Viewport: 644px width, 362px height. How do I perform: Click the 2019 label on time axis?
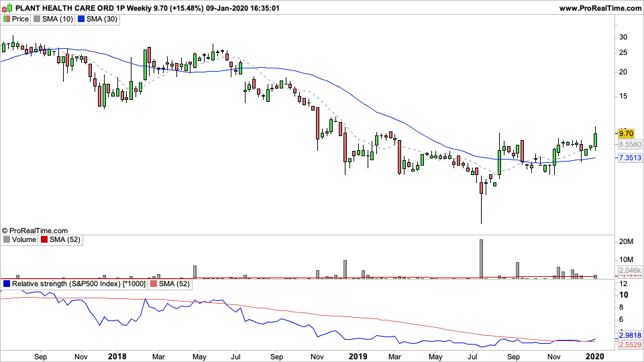pos(358,356)
